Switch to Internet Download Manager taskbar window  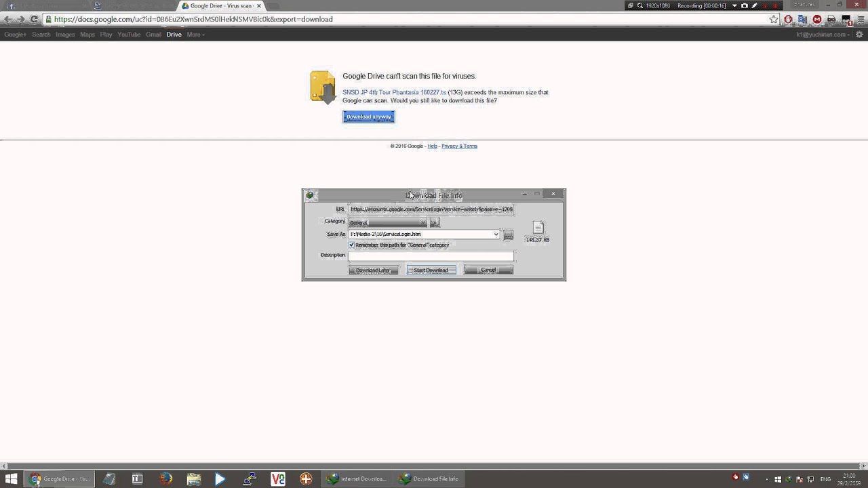(x=357, y=479)
